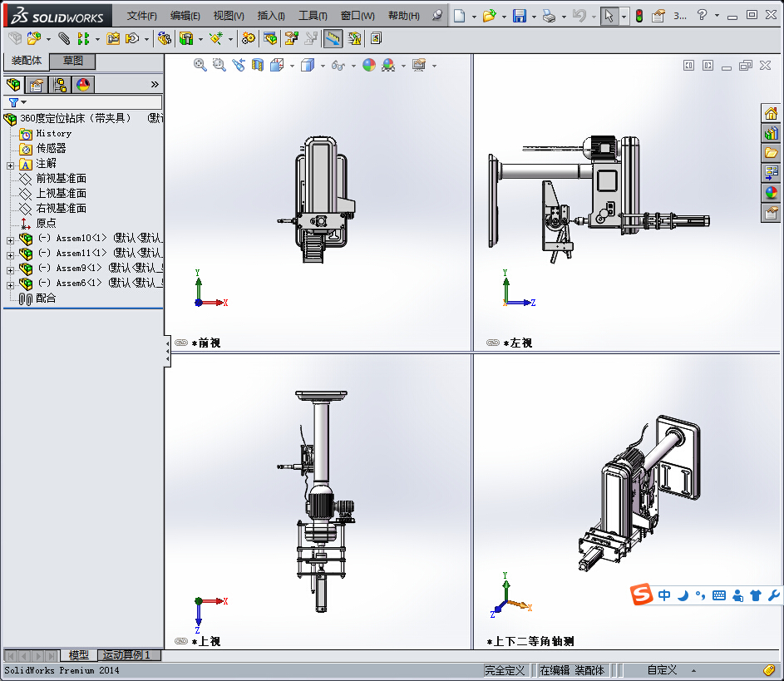Image resolution: width=784 pixels, height=681 pixels.
Task: Open the Hide/Show Items glasses dropdown
Action: (x=353, y=66)
